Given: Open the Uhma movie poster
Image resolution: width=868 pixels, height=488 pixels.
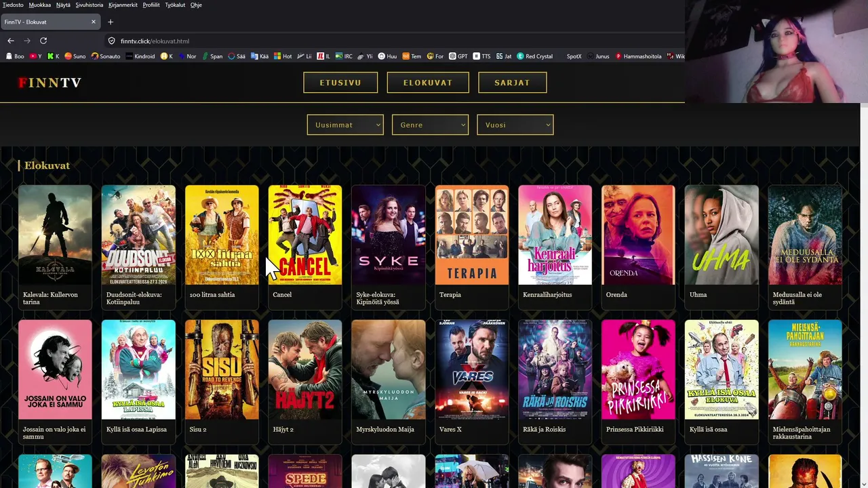Looking at the screenshot, I should [722, 235].
